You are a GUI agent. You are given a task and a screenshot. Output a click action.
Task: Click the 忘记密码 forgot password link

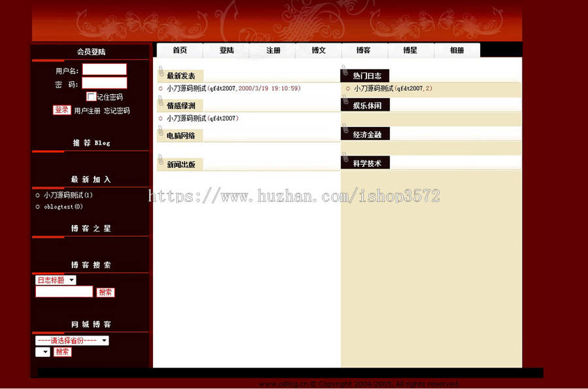click(x=116, y=110)
